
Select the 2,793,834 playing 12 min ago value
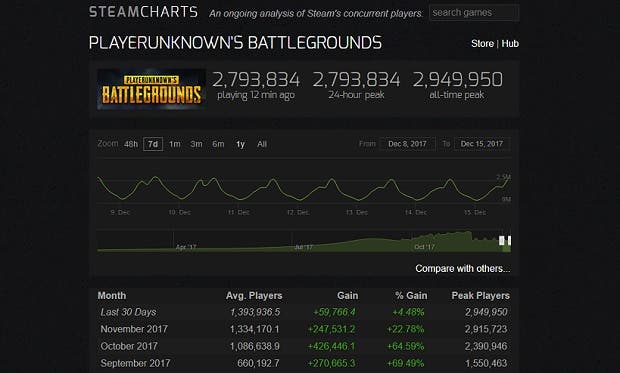click(x=256, y=80)
